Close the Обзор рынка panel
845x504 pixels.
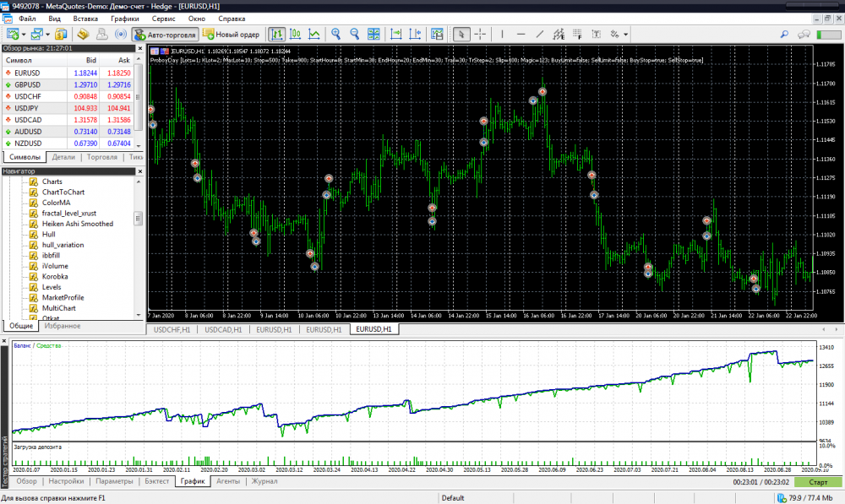(140, 48)
